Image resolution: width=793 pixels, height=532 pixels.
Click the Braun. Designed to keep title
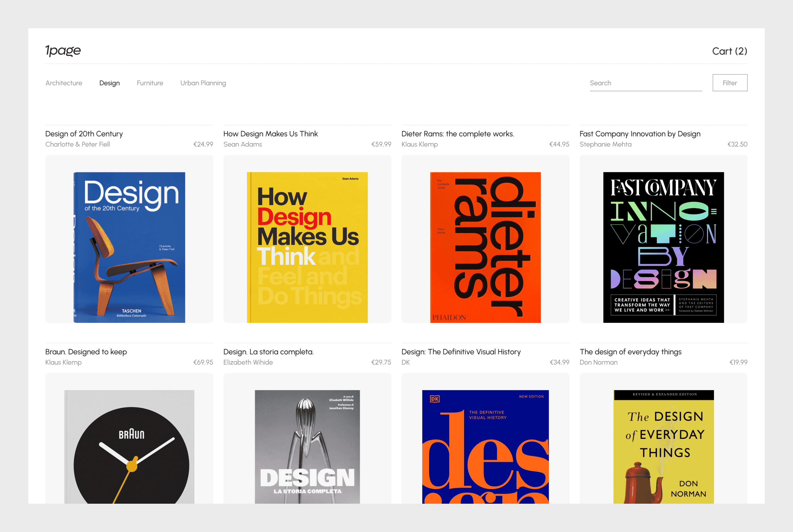tap(86, 352)
